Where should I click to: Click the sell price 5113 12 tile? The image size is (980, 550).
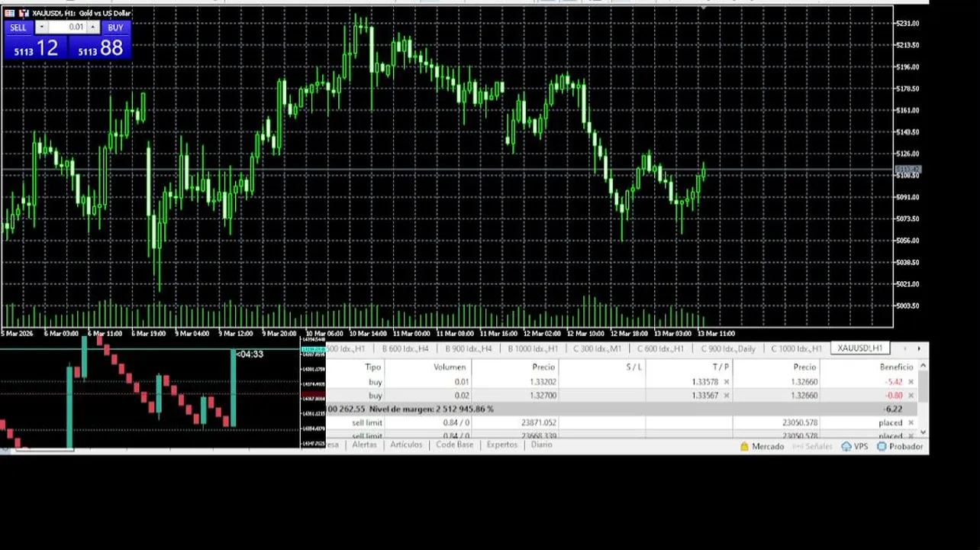click(35, 48)
